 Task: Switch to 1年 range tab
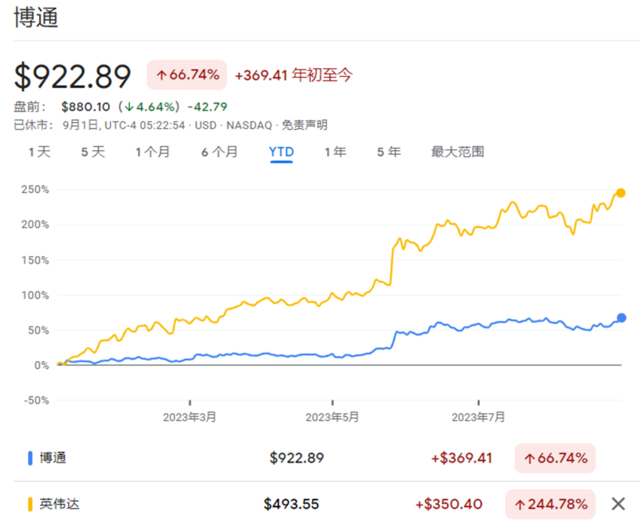click(x=335, y=152)
